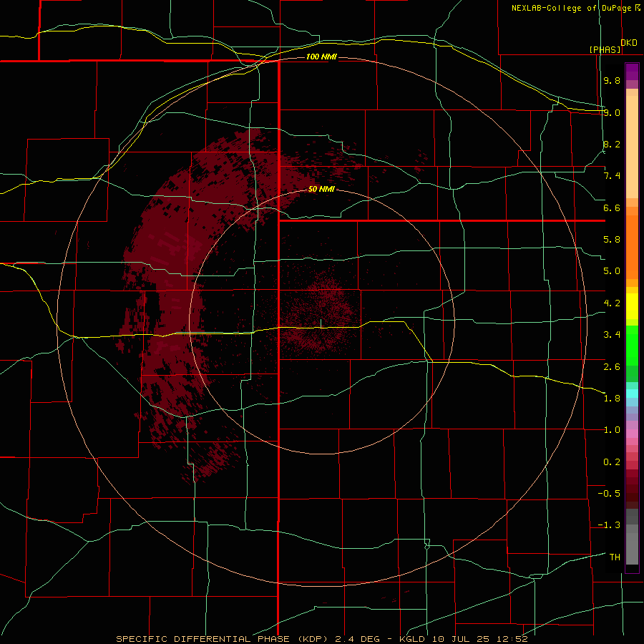Click the '12:52' timestamp in caption

pyautogui.click(x=512, y=639)
